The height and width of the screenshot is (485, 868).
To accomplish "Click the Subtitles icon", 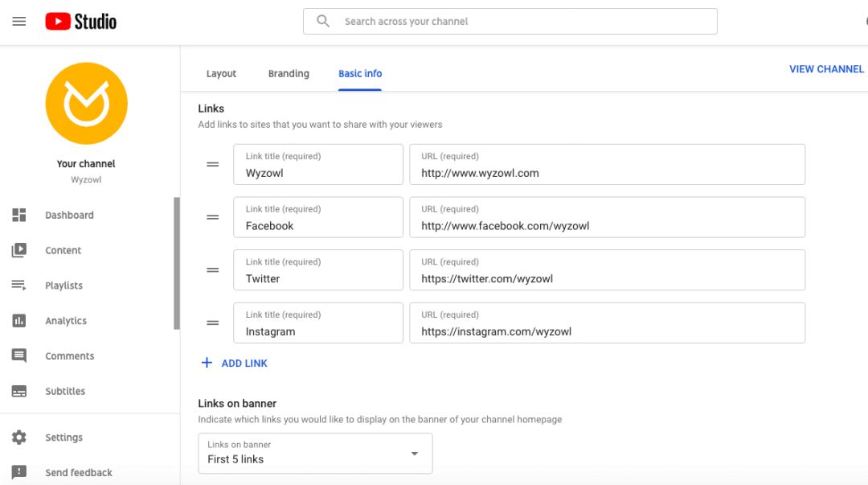I will pyautogui.click(x=18, y=391).
